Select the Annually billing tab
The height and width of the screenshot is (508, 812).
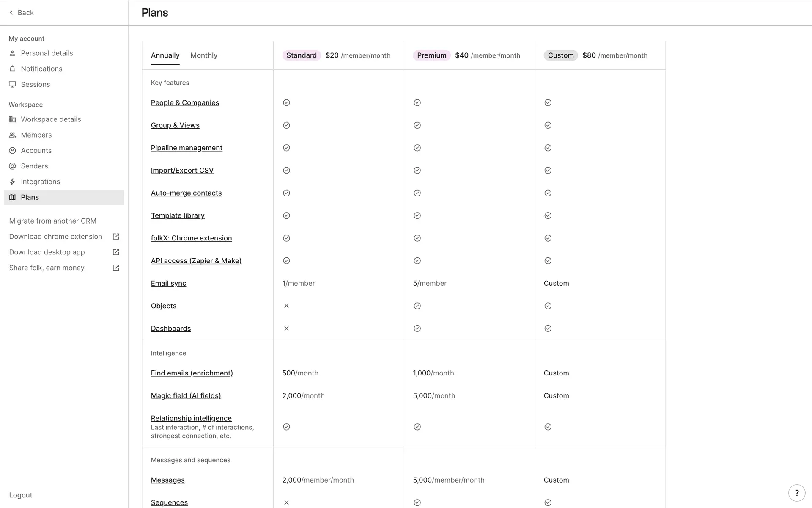(165, 55)
